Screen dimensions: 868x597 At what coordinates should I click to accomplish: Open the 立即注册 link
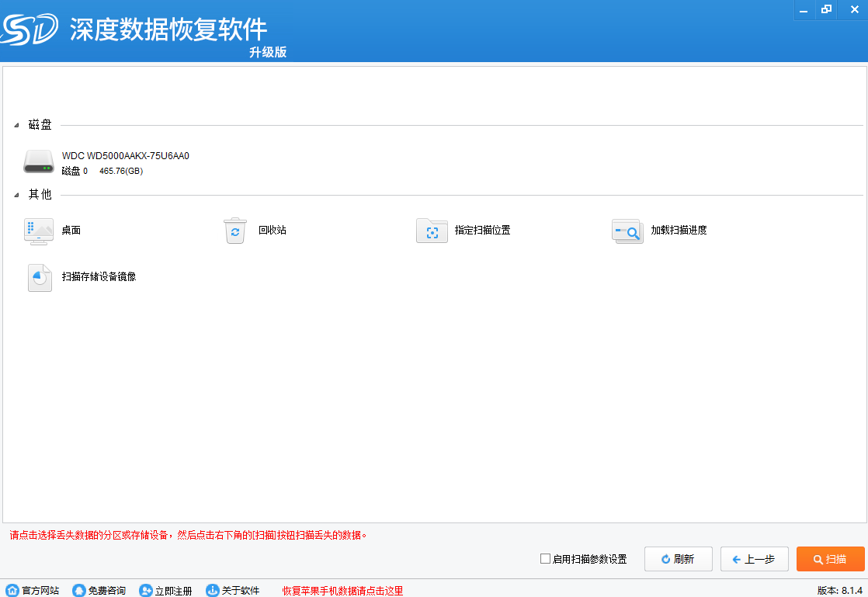pyautogui.click(x=173, y=591)
